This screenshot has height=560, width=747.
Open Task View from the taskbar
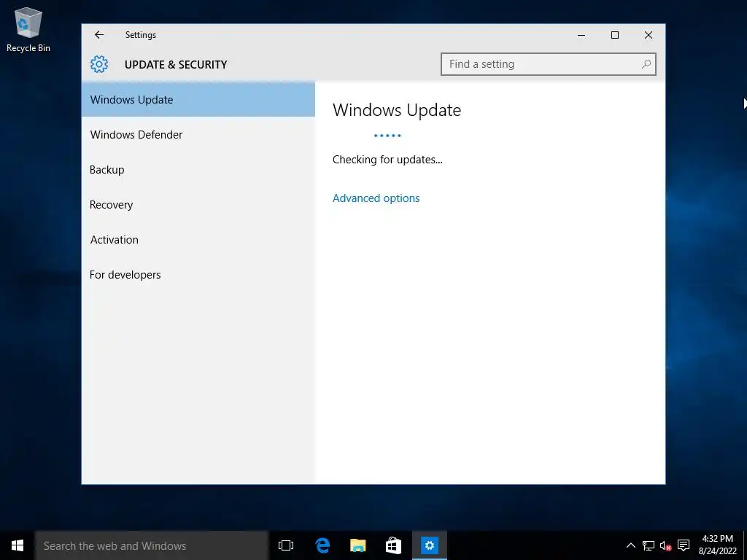(286, 545)
